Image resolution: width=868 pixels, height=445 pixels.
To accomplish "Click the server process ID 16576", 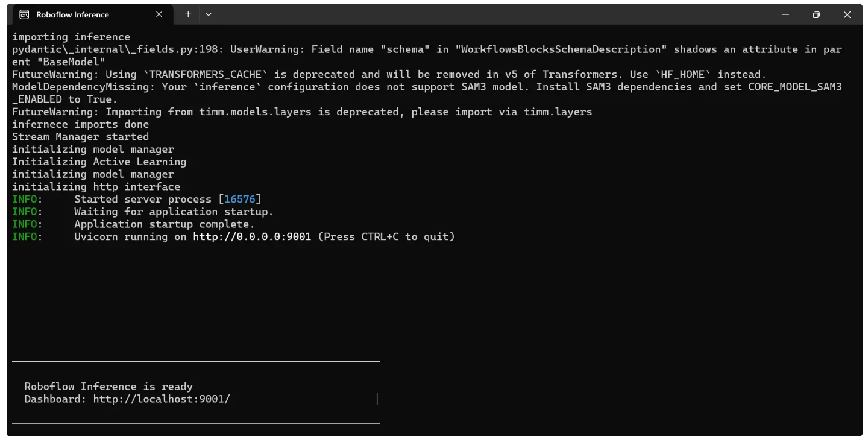I will (240, 199).
